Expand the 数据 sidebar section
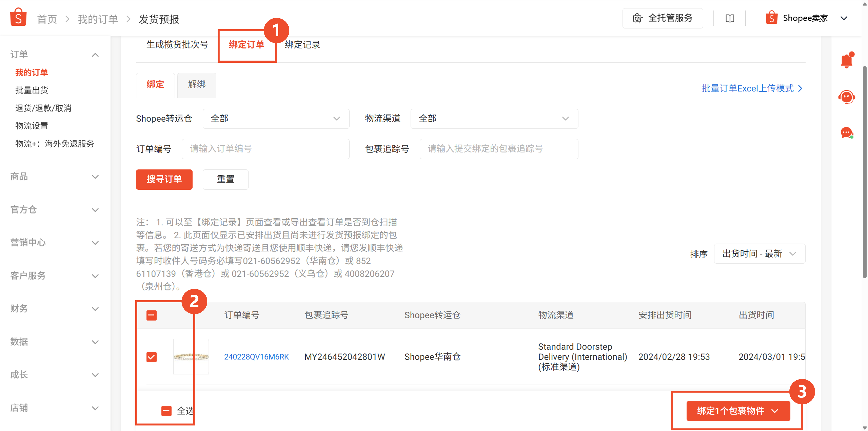The width and height of the screenshot is (868, 431). (x=95, y=342)
